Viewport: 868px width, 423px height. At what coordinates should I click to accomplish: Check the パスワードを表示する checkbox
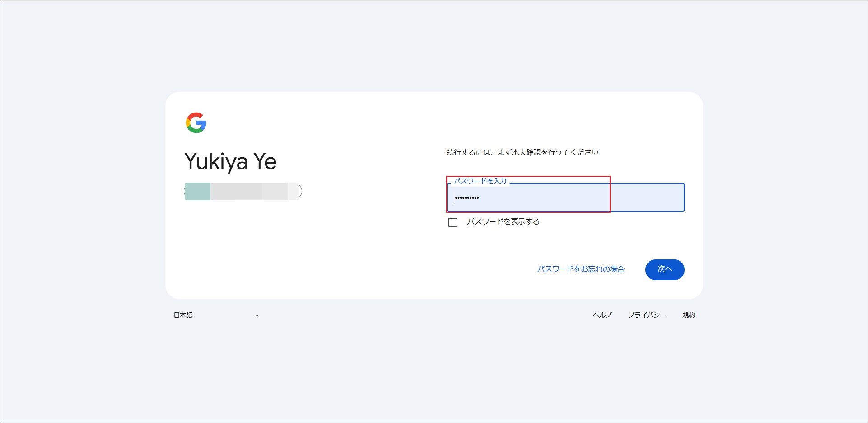point(453,222)
